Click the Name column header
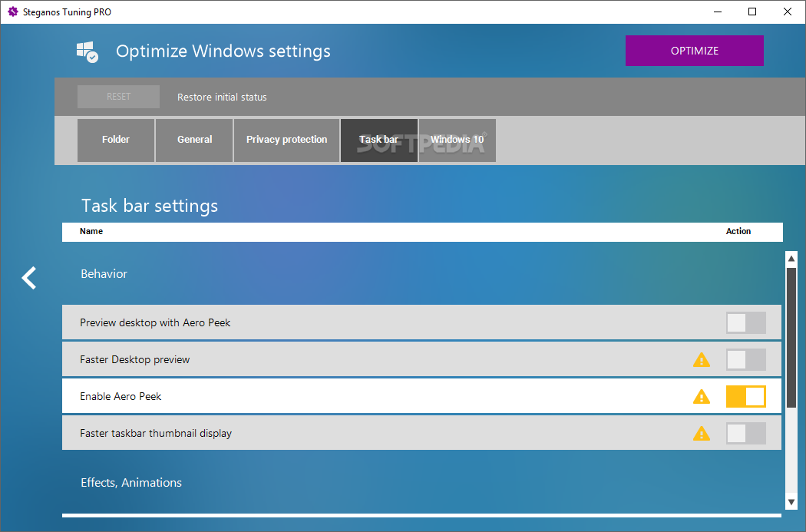Viewport: 806px width, 532px height. tap(91, 231)
